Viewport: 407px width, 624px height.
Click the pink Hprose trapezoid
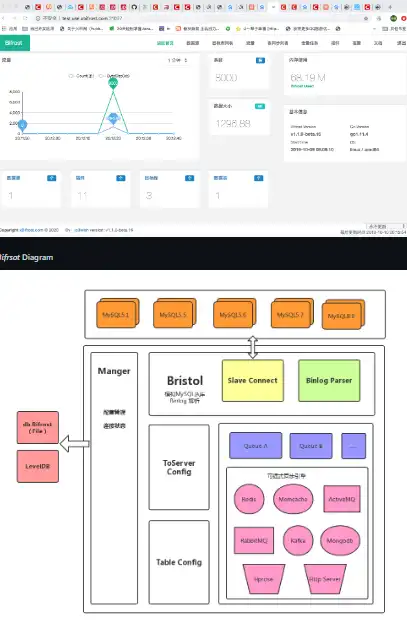264,579
